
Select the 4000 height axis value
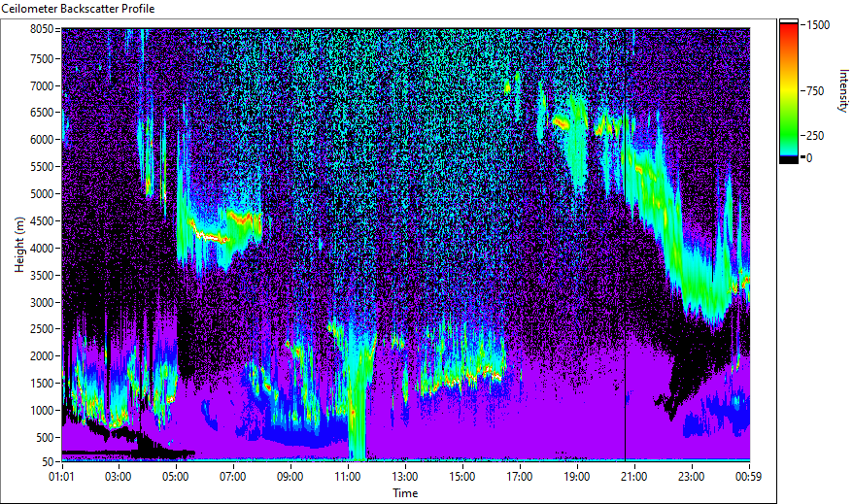point(42,249)
